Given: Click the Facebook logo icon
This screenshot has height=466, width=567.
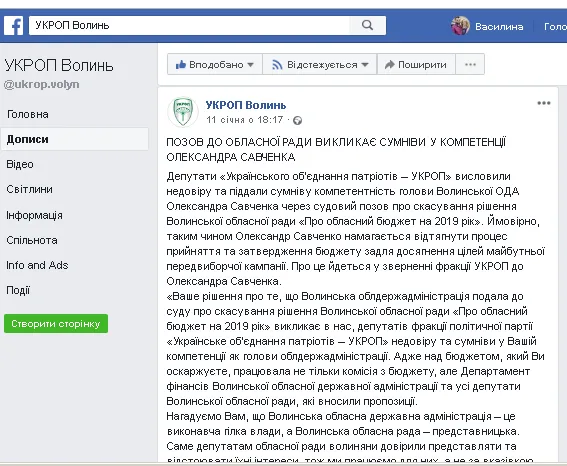Looking at the screenshot, I should (x=13, y=25).
